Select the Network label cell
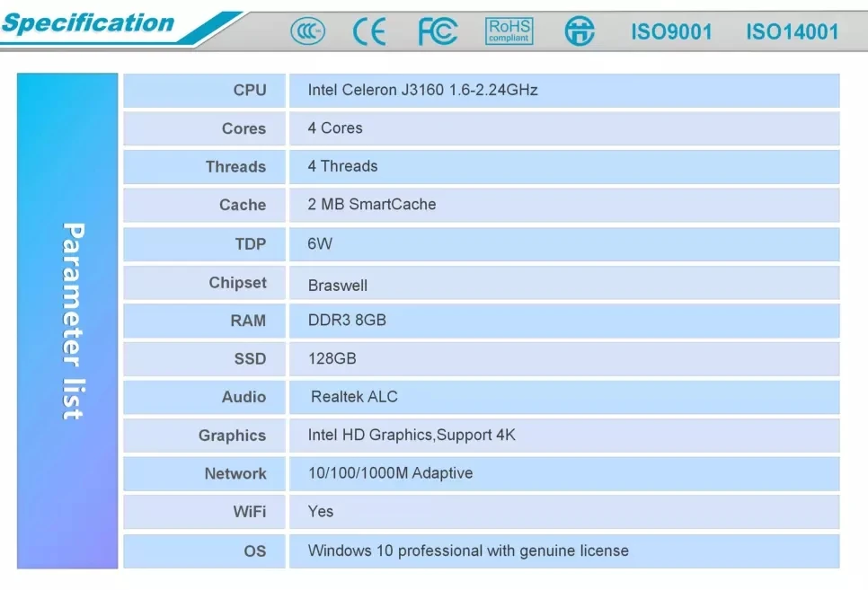868x590 pixels. (x=204, y=474)
